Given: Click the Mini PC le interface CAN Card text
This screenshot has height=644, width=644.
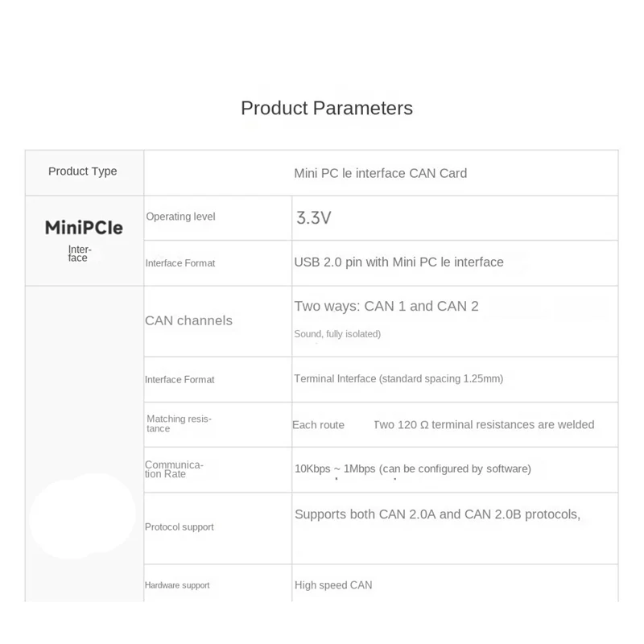Looking at the screenshot, I should [x=380, y=173].
